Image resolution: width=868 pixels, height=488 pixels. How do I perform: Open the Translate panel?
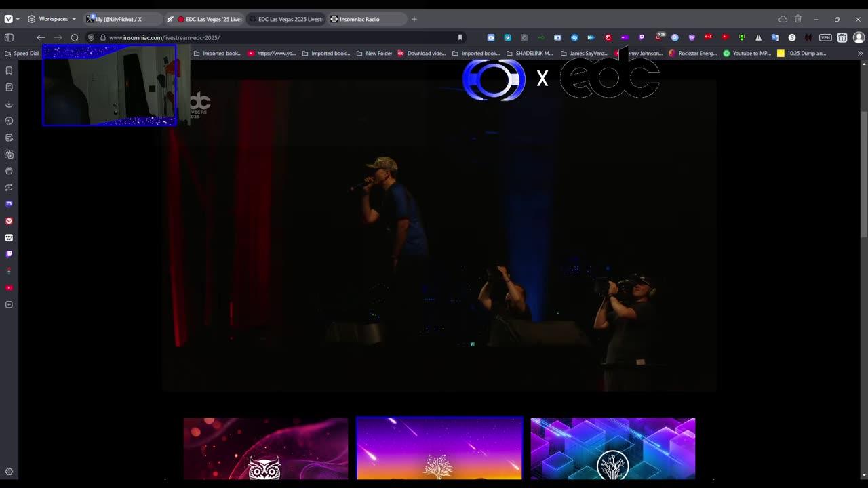click(9, 154)
